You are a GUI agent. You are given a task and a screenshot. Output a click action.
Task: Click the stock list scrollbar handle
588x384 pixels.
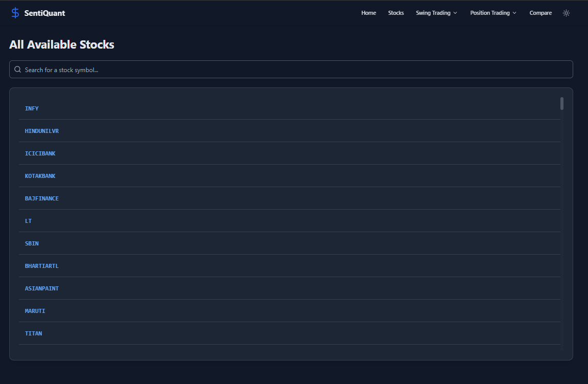(561, 103)
